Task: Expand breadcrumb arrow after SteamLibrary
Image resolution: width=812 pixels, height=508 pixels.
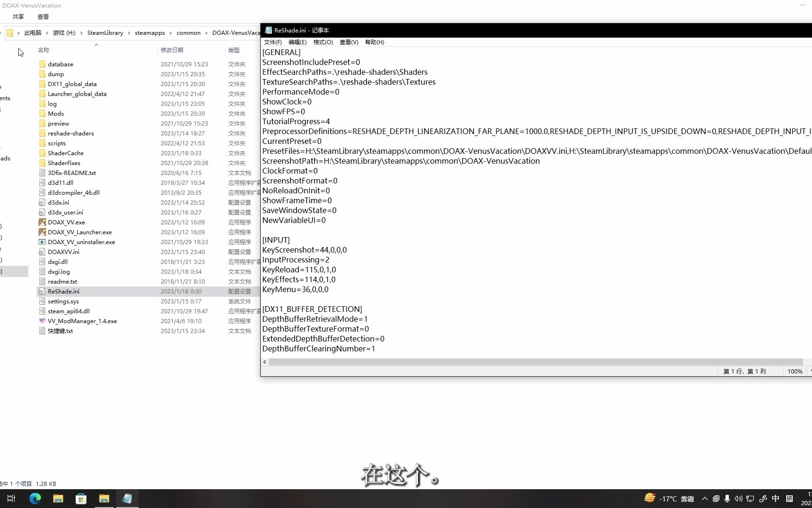Action: (x=129, y=33)
